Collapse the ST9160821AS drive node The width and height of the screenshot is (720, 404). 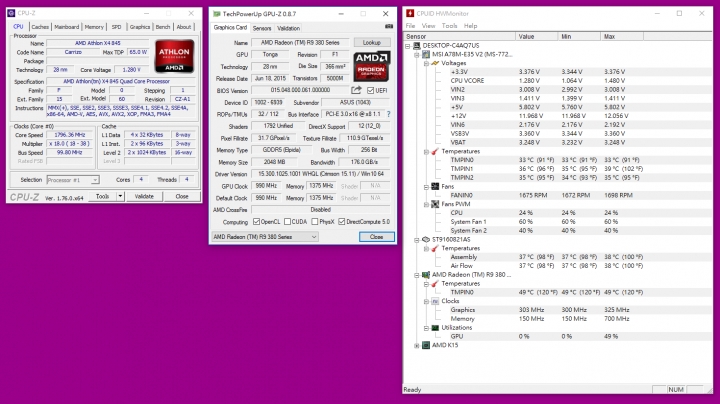416,240
